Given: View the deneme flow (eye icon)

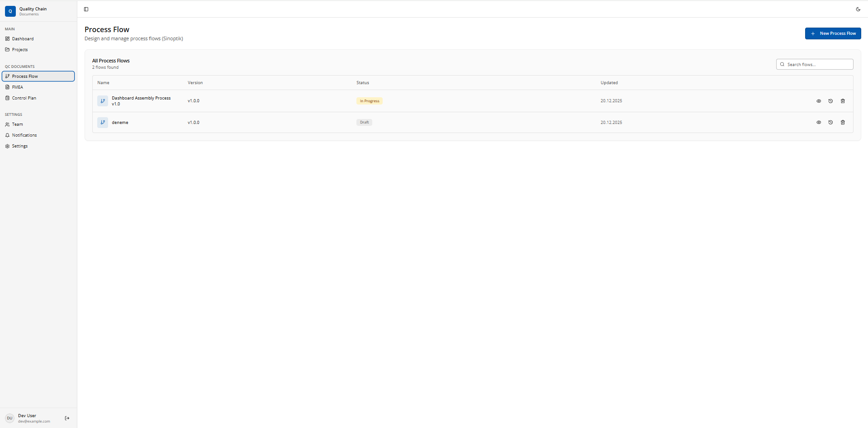Looking at the screenshot, I should coord(819,122).
